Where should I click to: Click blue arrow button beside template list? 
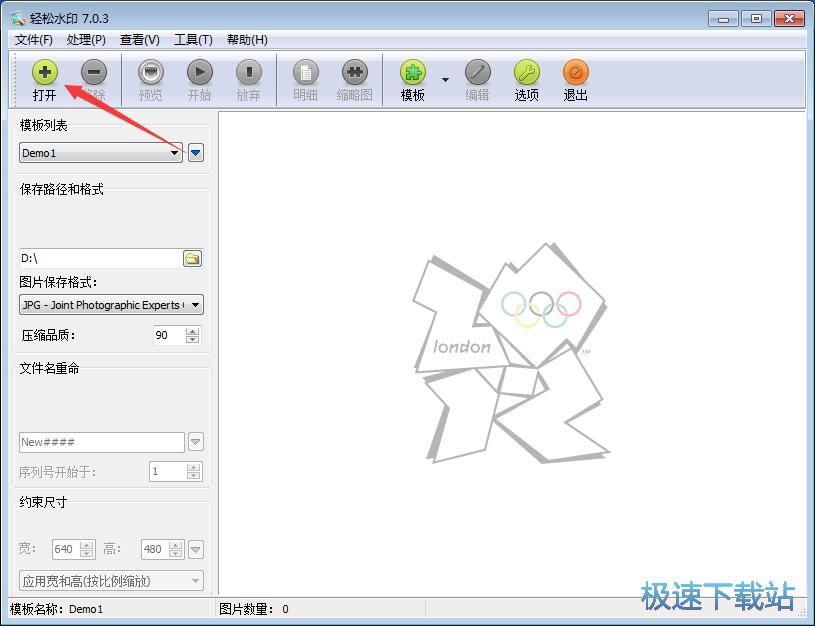pyautogui.click(x=196, y=153)
